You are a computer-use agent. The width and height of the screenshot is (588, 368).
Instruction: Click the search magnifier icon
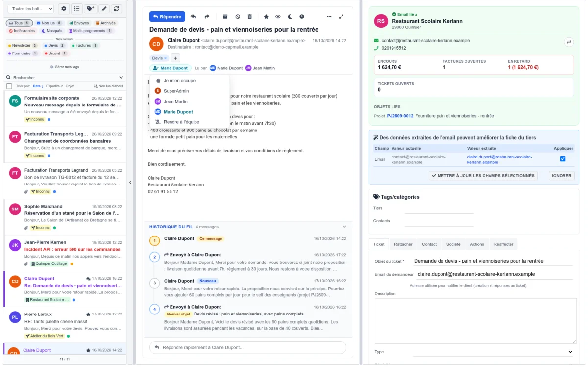click(9, 78)
